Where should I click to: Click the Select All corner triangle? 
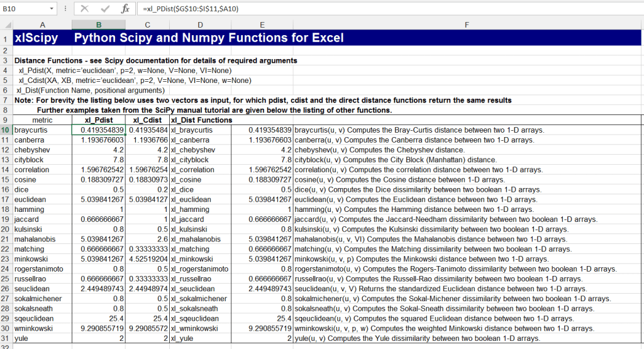point(6,25)
